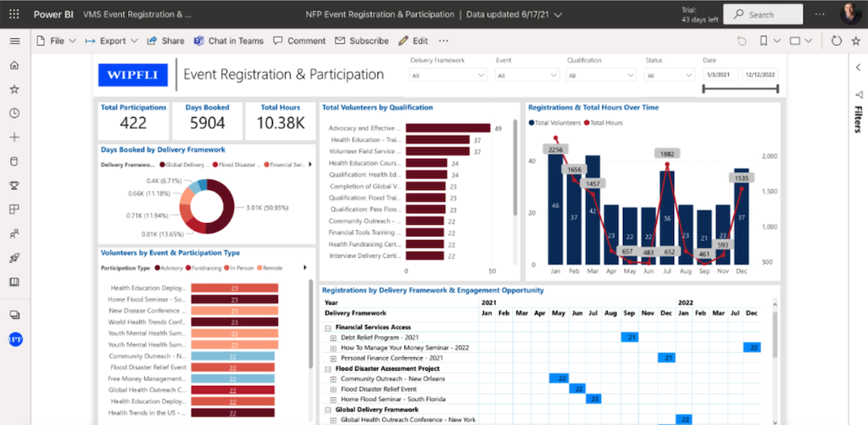Image resolution: width=868 pixels, height=425 pixels.
Task: Open the header ellipsis more options
Action: coord(820,14)
